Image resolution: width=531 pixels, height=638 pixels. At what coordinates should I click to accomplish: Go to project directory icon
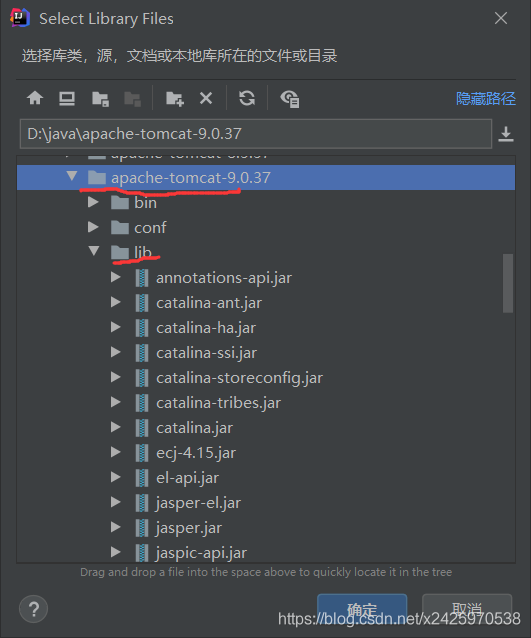click(100, 99)
